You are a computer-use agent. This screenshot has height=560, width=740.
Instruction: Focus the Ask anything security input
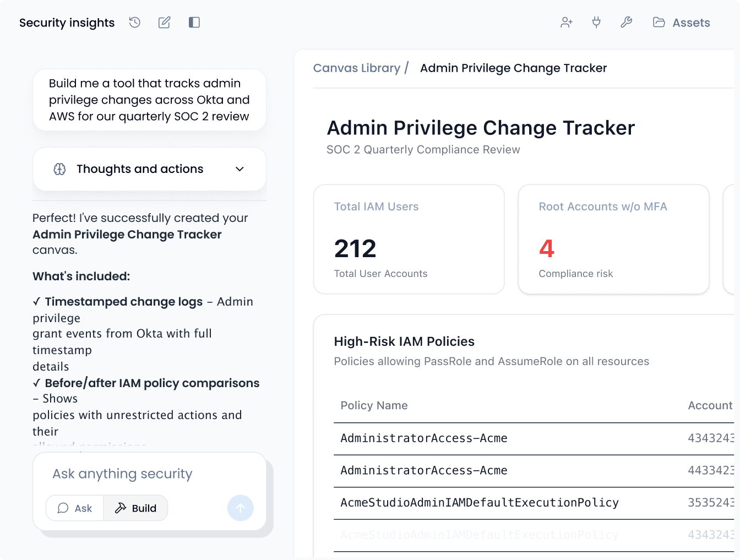[150, 474]
